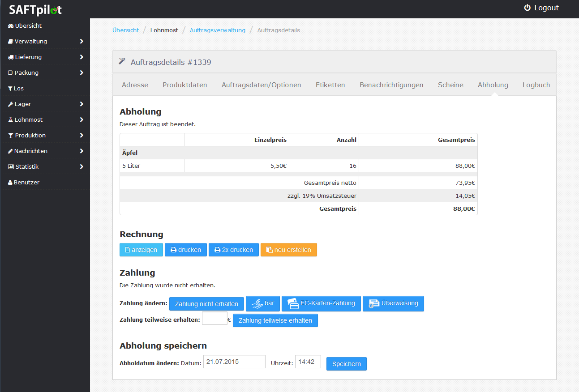The width and height of the screenshot is (579, 392).
Task: Click the truck icon next to Lieferung
Action: (10, 57)
